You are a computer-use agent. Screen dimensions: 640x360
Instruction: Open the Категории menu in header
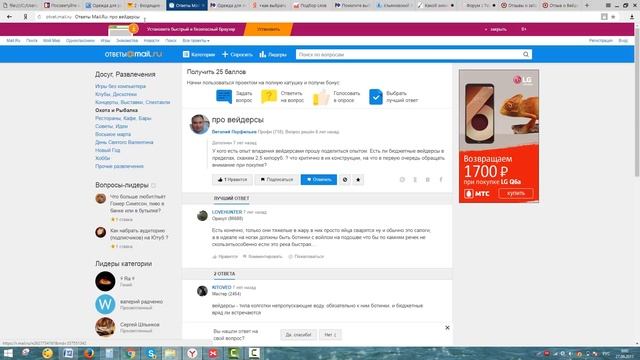click(199, 54)
